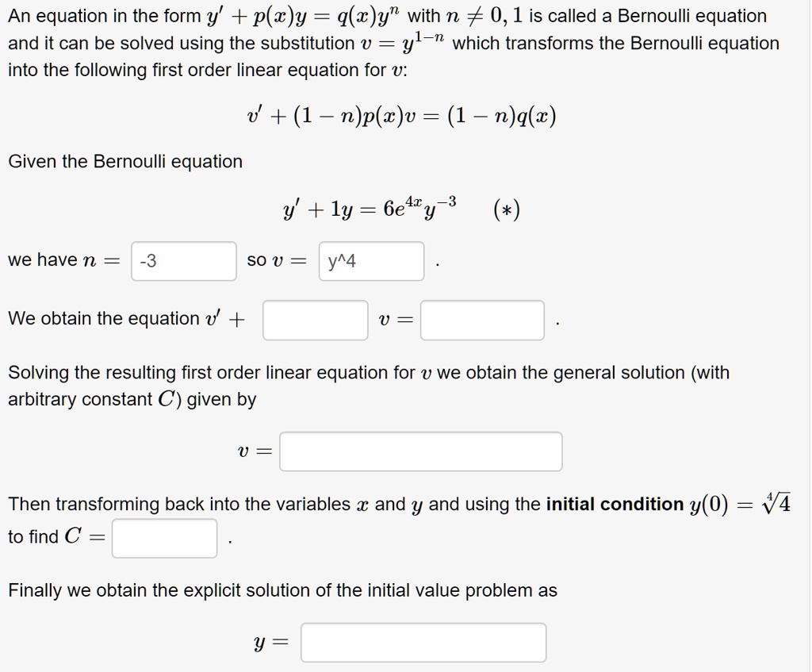
Task: Click the text 'Given the Bernoulli equation'
Action: point(124,161)
